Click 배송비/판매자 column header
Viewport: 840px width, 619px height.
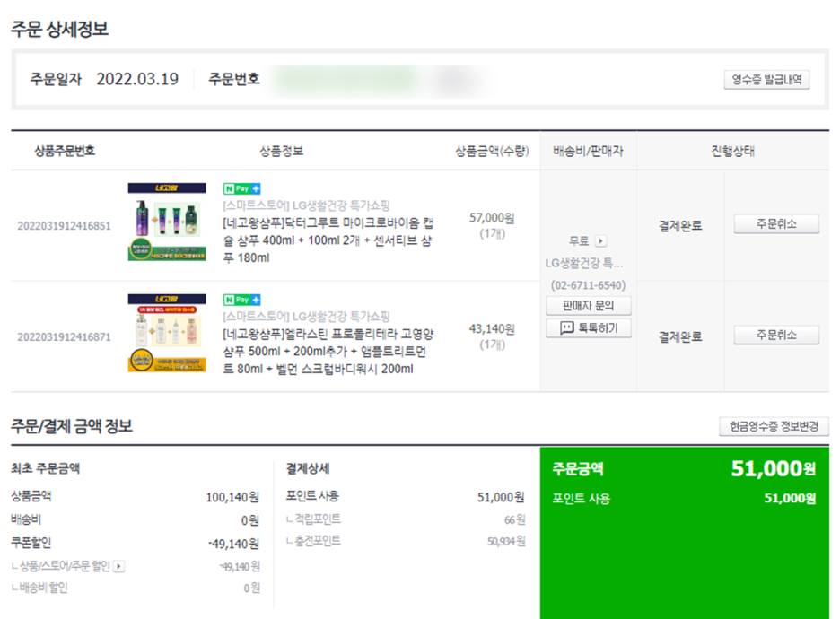pos(588,151)
